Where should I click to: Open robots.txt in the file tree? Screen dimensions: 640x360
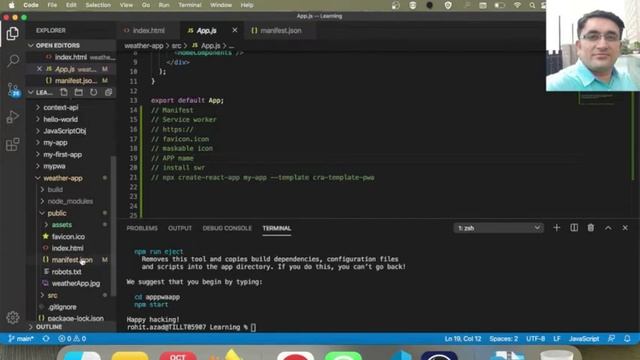(x=67, y=271)
